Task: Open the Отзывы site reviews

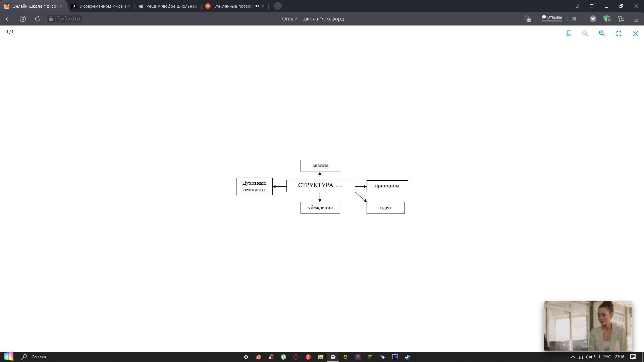Action: pos(552,18)
